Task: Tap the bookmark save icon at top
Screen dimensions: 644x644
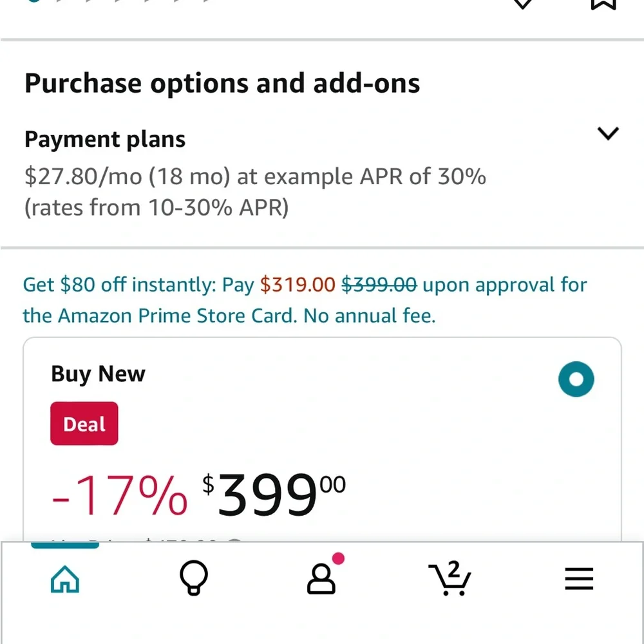Action: [x=603, y=4]
